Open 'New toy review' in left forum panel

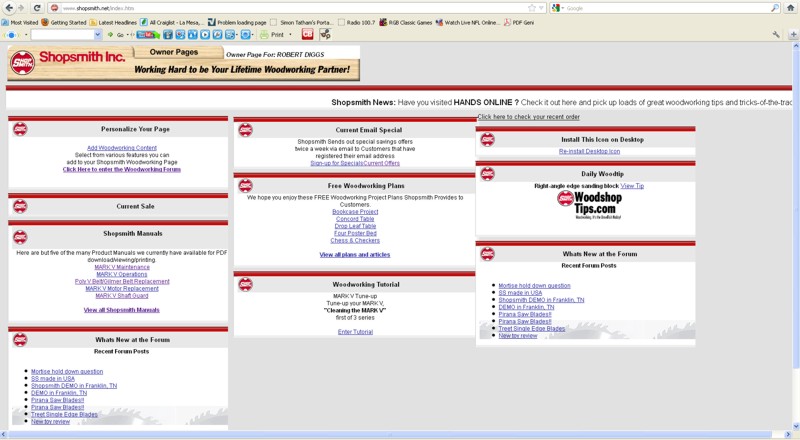click(x=51, y=422)
